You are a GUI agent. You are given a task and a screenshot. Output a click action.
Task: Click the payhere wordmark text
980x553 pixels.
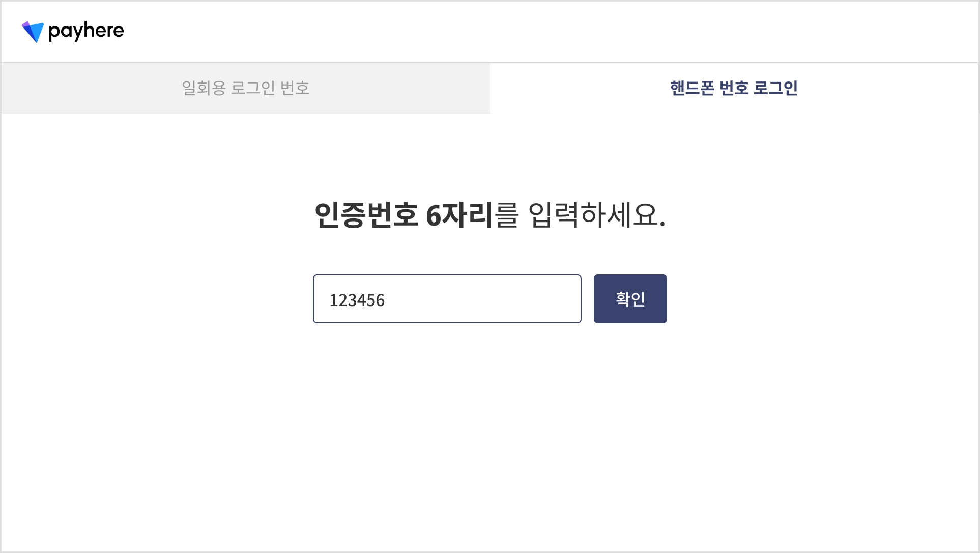[86, 31]
